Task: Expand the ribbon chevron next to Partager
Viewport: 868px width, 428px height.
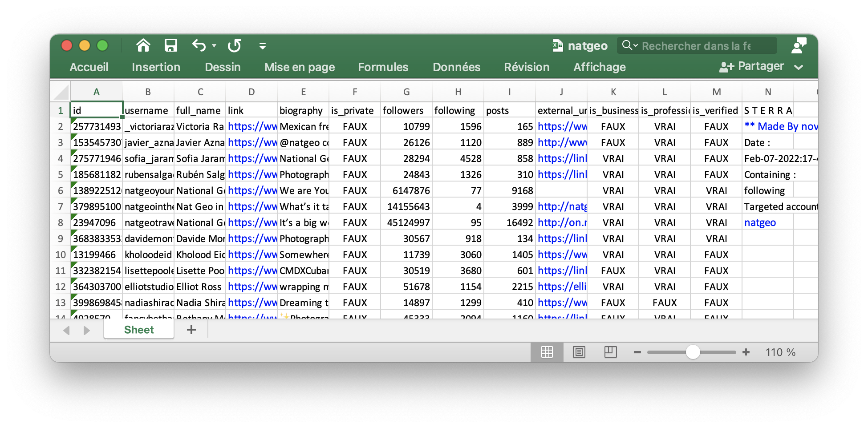Action: point(799,67)
